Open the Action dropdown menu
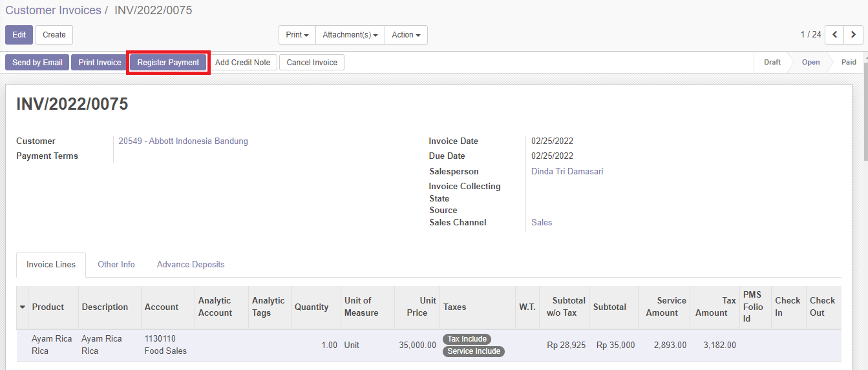Image resolution: width=868 pixels, height=370 pixels. 406,35
